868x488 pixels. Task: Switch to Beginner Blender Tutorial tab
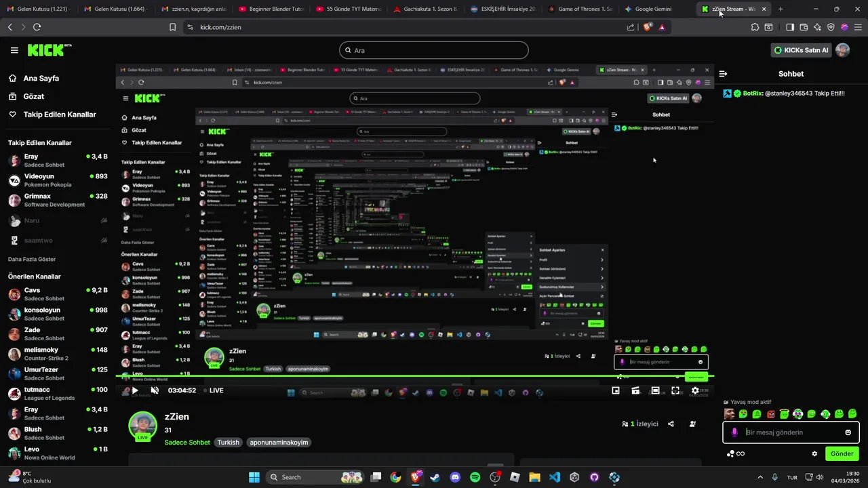272,9
